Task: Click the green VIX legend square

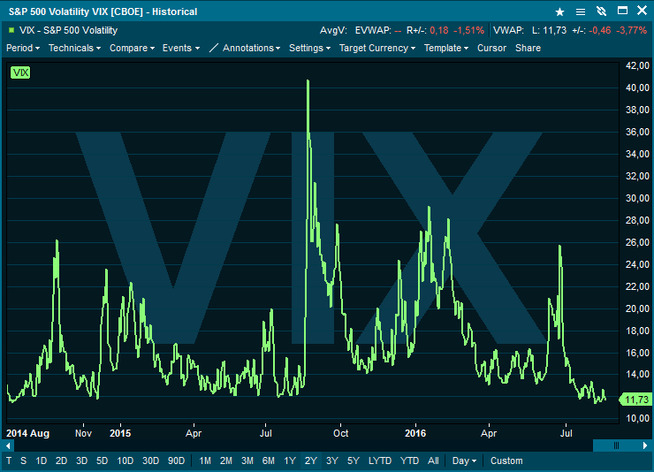Action: (11, 30)
